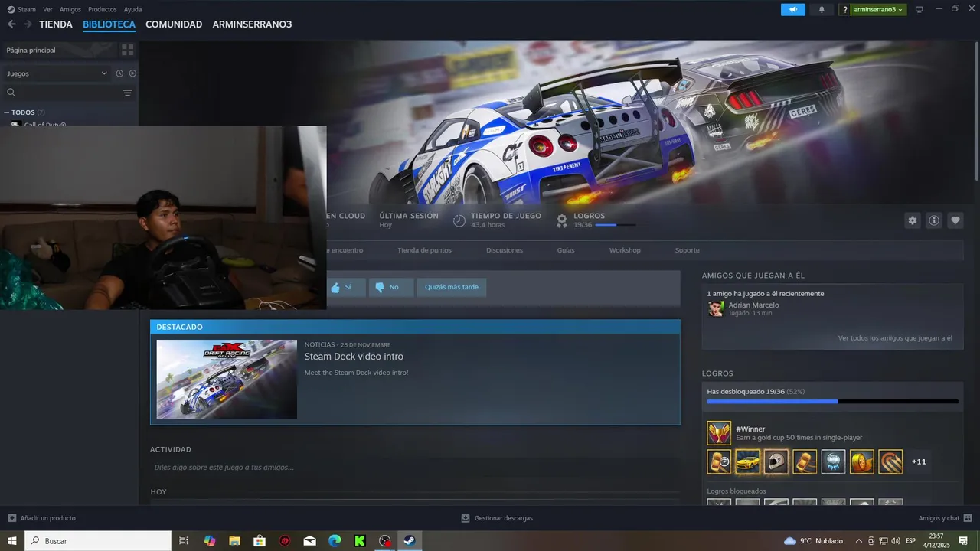Click the Sí thumbs-up recommend button
Viewport: 980px width, 551px height.
(x=345, y=287)
